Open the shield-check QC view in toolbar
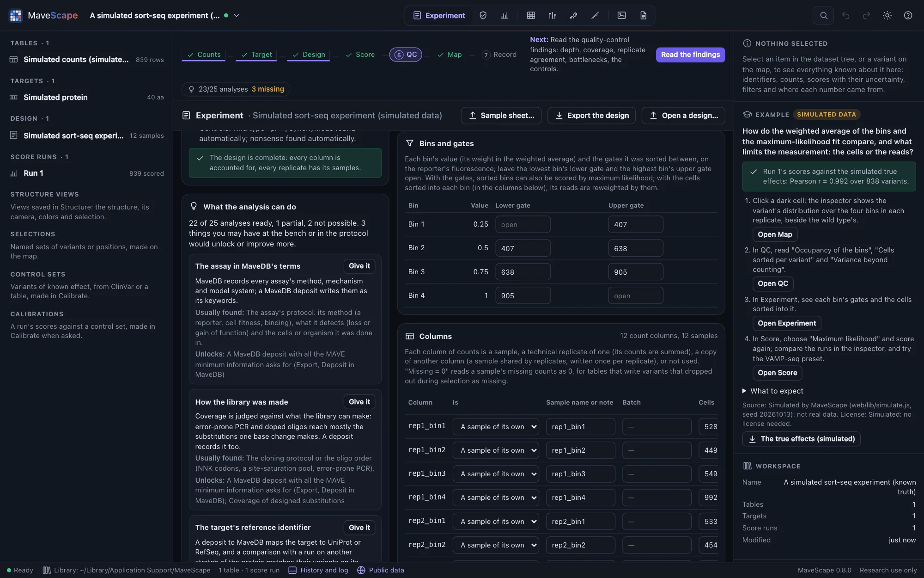The height and width of the screenshot is (578, 924). tap(483, 15)
